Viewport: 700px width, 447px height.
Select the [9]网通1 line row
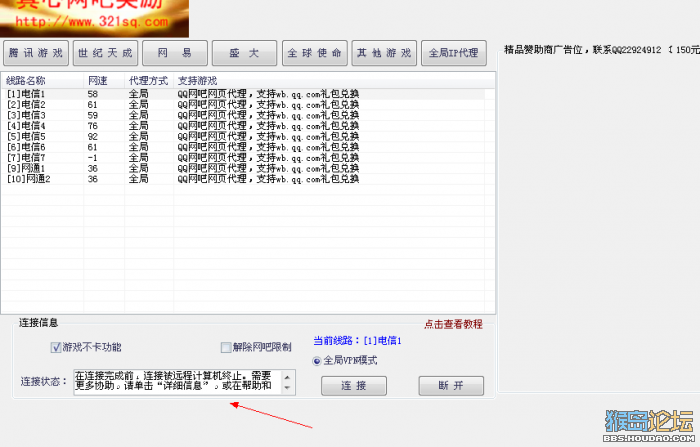243,168
